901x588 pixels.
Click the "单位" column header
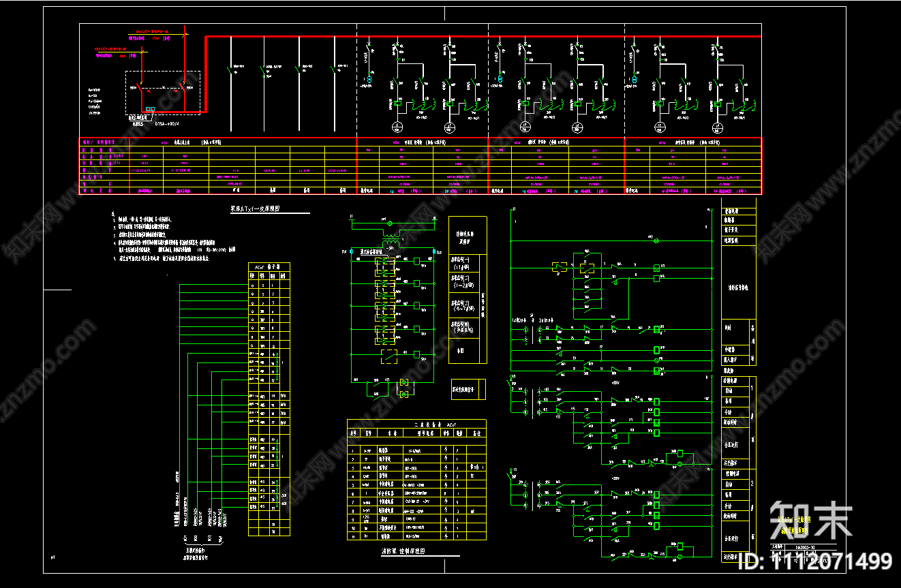pyautogui.click(x=447, y=432)
